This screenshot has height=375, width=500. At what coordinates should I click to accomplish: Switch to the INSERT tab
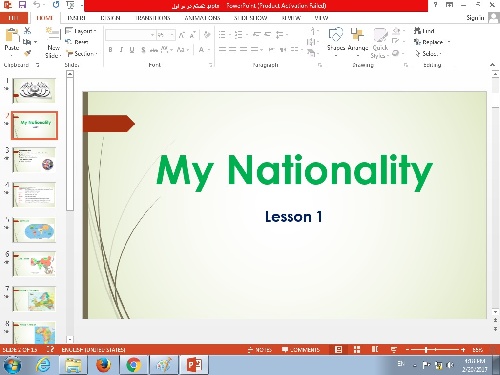pos(76,18)
